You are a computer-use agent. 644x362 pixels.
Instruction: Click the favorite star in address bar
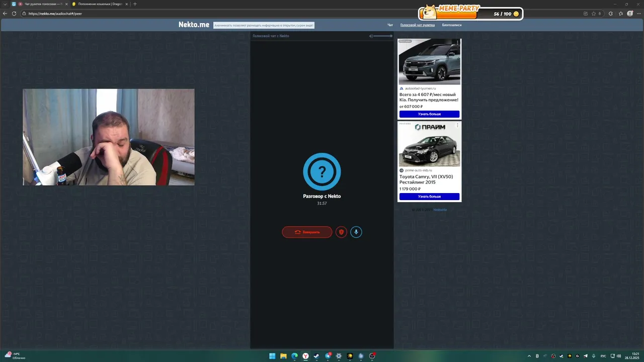pos(594,14)
